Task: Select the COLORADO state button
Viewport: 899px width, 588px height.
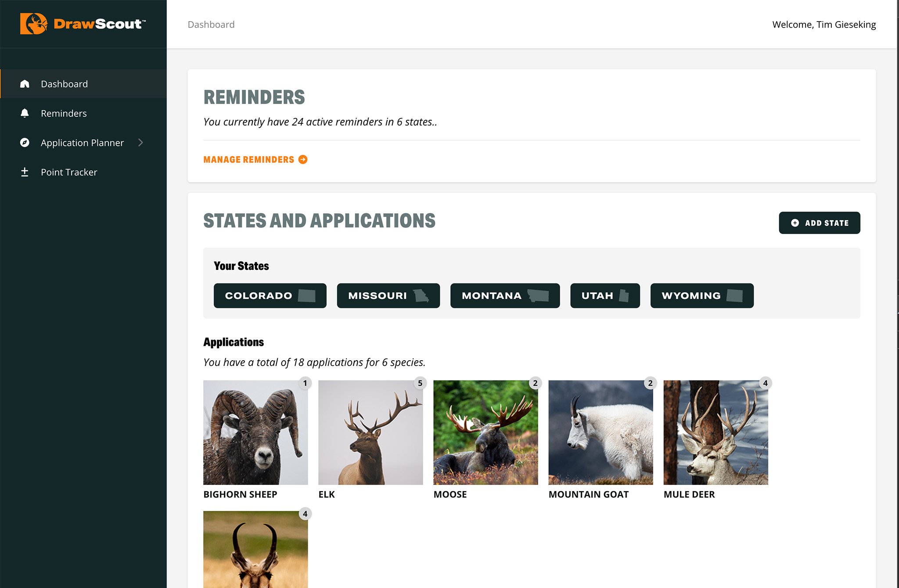Action: pyautogui.click(x=270, y=296)
